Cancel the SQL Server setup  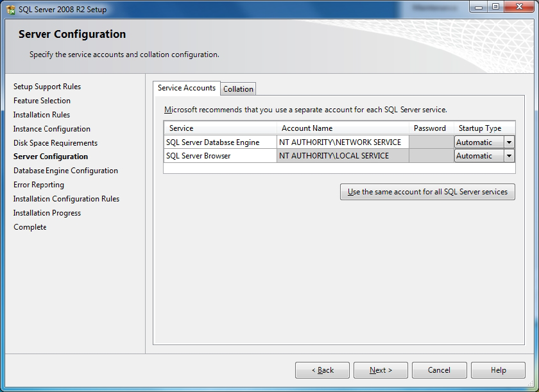pyautogui.click(x=440, y=370)
